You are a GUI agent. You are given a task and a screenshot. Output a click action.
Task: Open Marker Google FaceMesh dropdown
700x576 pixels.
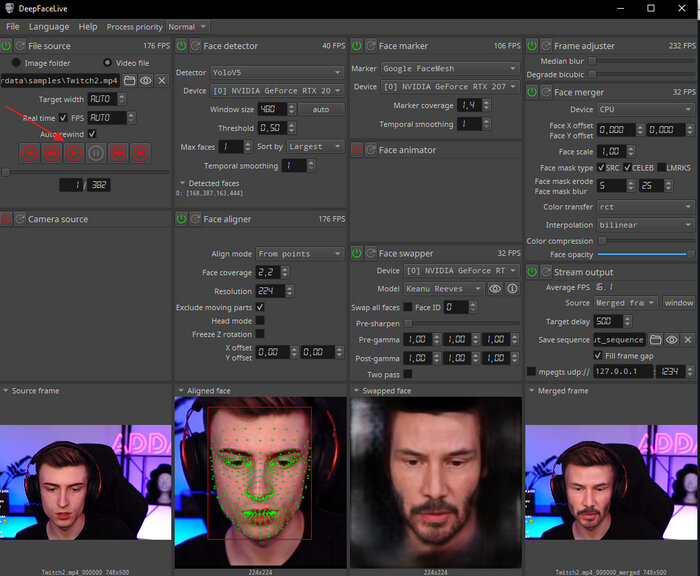point(450,68)
